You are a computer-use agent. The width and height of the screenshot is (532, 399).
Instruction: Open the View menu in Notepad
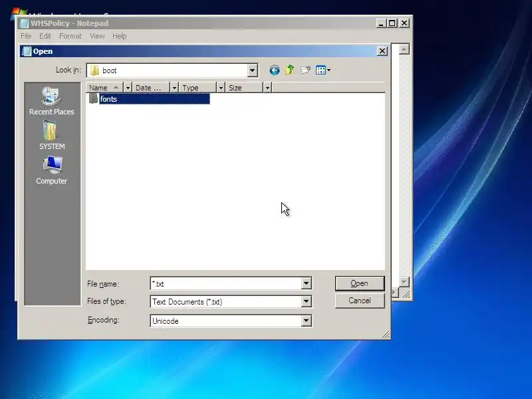[97, 36]
